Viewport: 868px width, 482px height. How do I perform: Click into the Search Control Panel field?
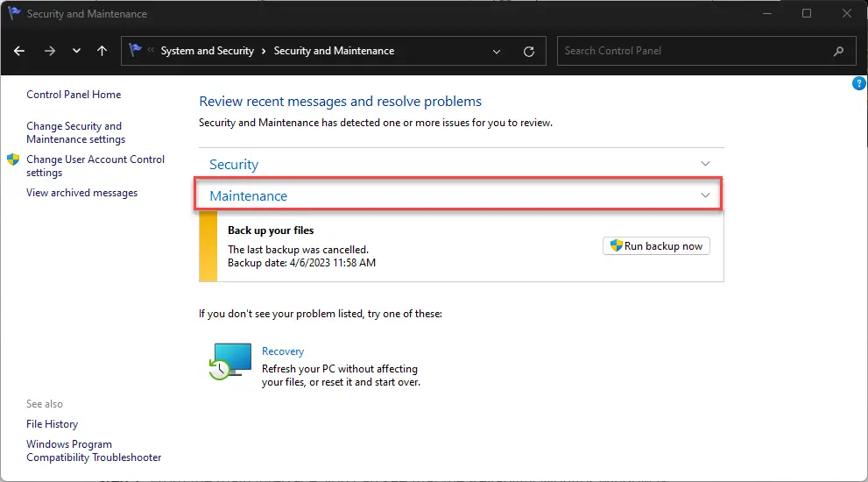pyautogui.click(x=692, y=51)
